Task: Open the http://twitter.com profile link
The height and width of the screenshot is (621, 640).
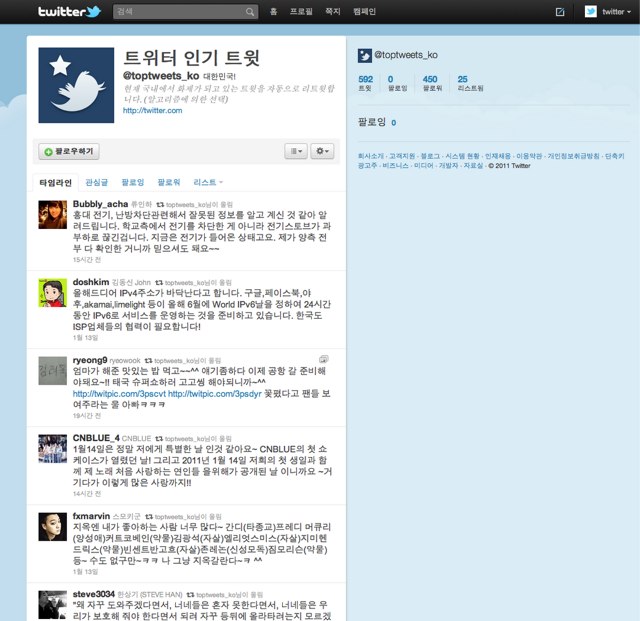Action: [x=153, y=110]
